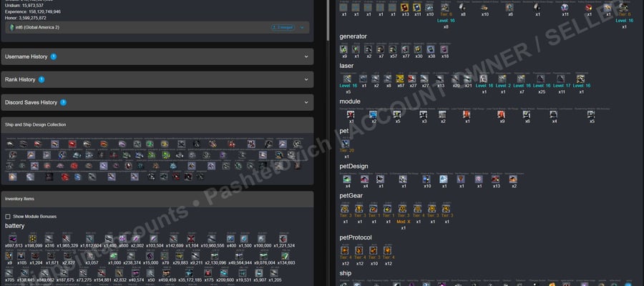Viewport: 644px width, 286px height.
Task: Select the battery item with x198,099
Action: tap(32, 239)
